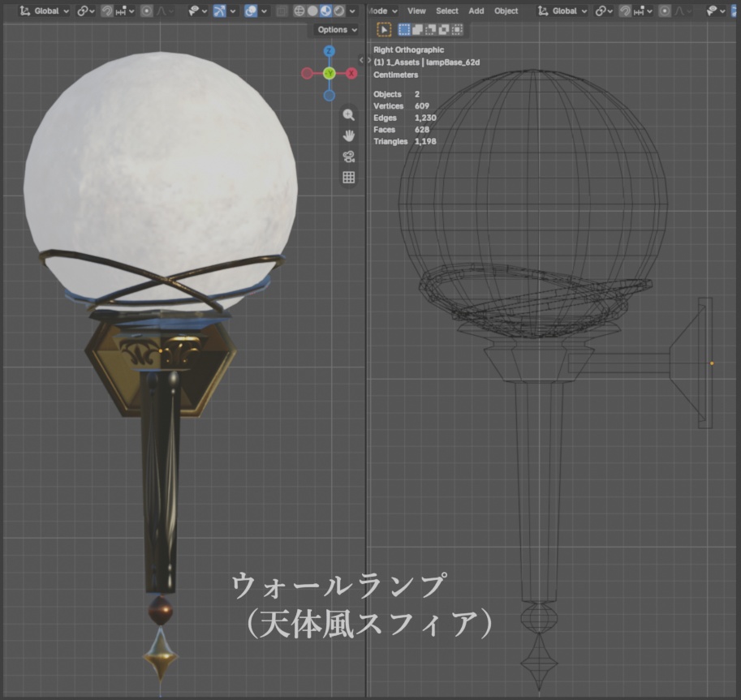Open proportional falloff curve in left viewport
This screenshot has height=700, width=741.
pyautogui.click(x=164, y=11)
